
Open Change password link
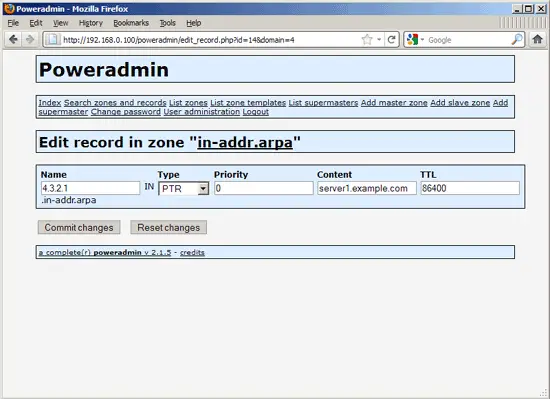[x=126, y=112]
